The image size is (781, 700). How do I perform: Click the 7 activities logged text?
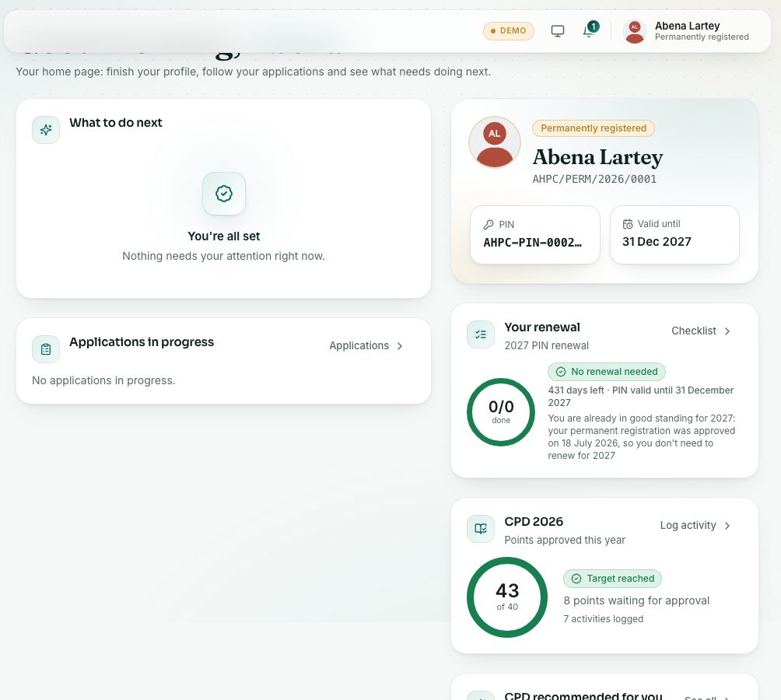pyautogui.click(x=603, y=619)
